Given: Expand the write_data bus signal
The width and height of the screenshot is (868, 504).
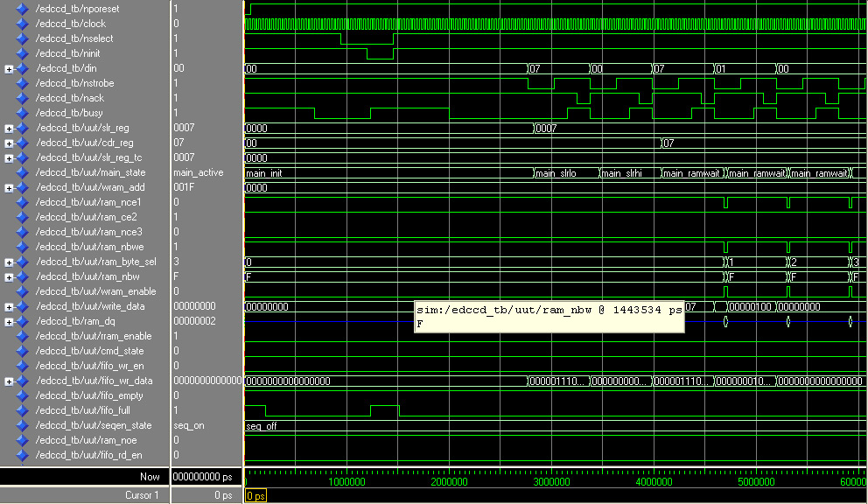Looking at the screenshot, I should 9,306.
